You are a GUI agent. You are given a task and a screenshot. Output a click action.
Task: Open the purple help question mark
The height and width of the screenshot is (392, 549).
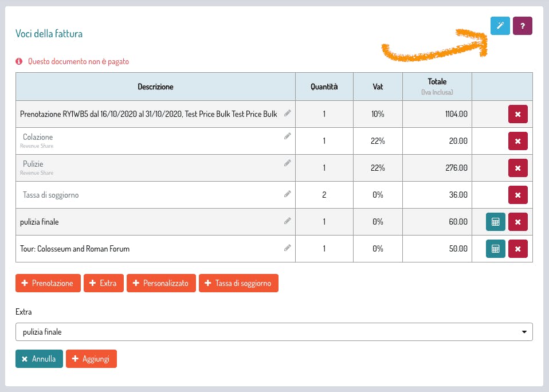click(522, 26)
